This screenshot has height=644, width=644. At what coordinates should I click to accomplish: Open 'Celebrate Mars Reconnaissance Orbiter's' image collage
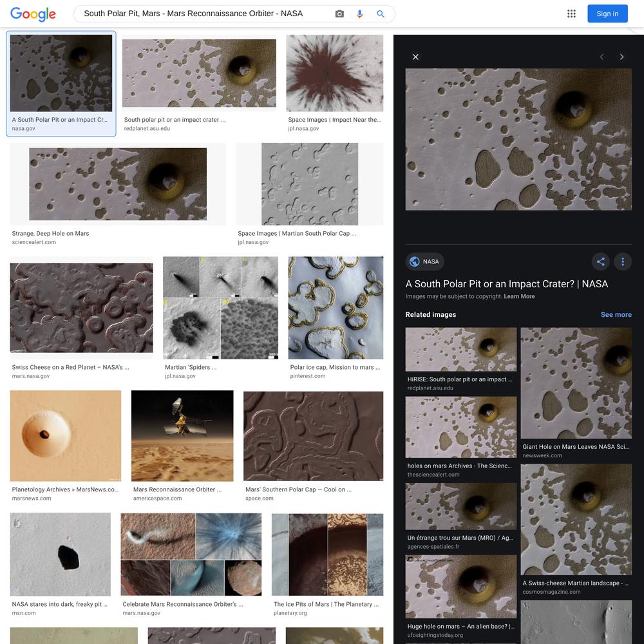coord(191,554)
